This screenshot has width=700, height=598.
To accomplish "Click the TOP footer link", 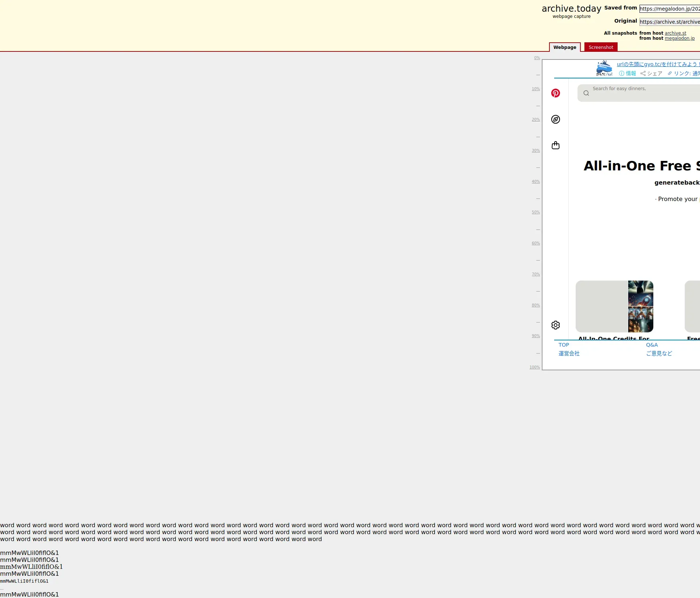I will pos(564,345).
